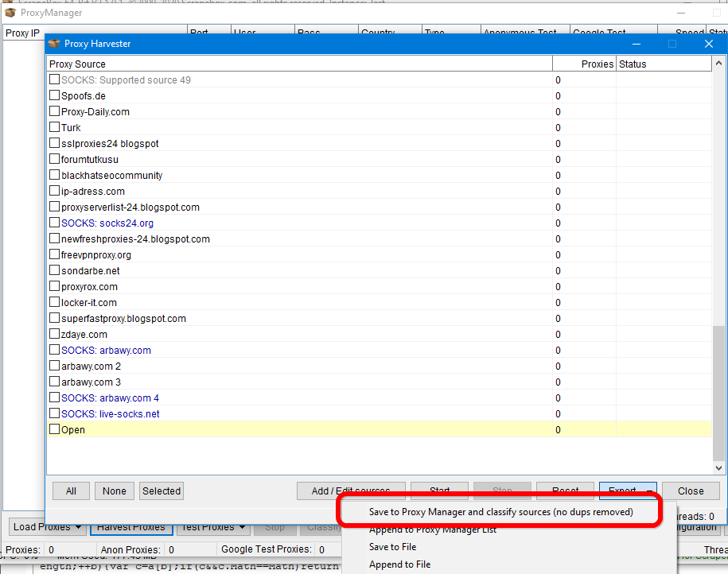The width and height of the screenshot is (728, 574).
Task: Expand the Load Proxies dropdown
Action: pyautogui.click(x=78, y=527)
